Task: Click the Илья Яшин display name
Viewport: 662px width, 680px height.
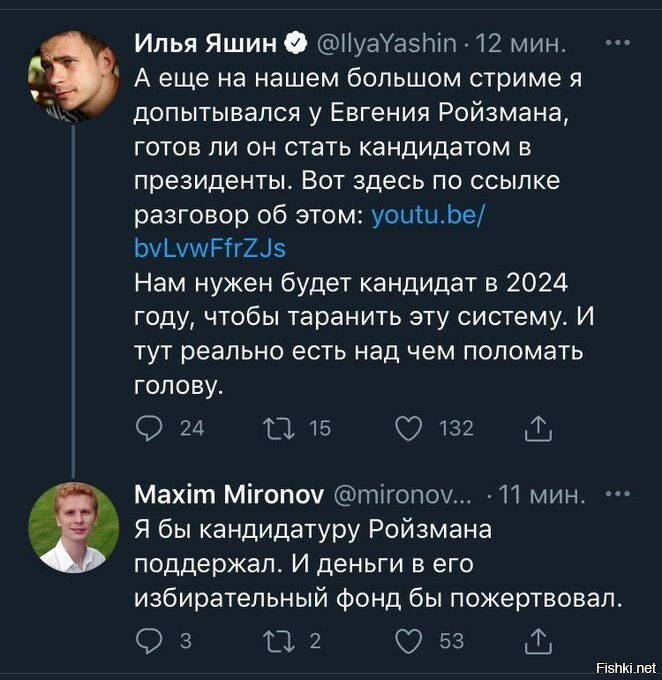Action: click(x=205, y=43)
